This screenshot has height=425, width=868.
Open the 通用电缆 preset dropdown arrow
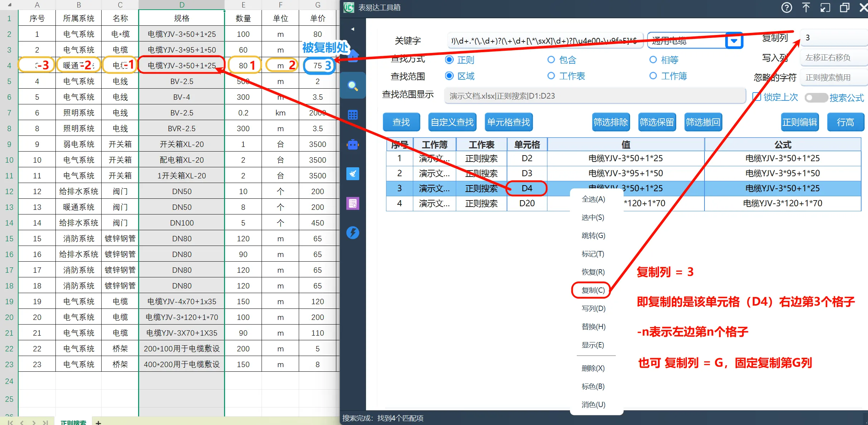tap(734, 41)
